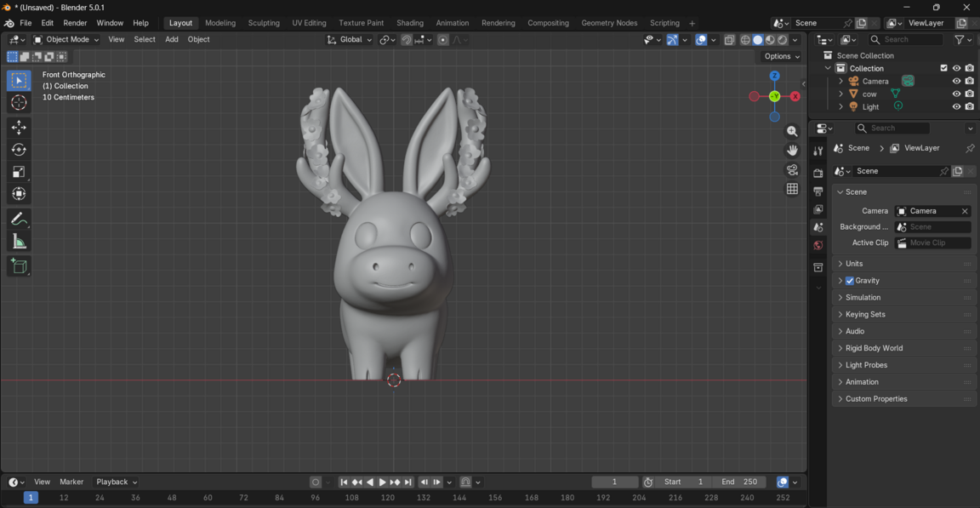Image resolution: width=980 pixels, height=508 pixels.
Task: Toggle camera view in viewport
Action: 792,170
